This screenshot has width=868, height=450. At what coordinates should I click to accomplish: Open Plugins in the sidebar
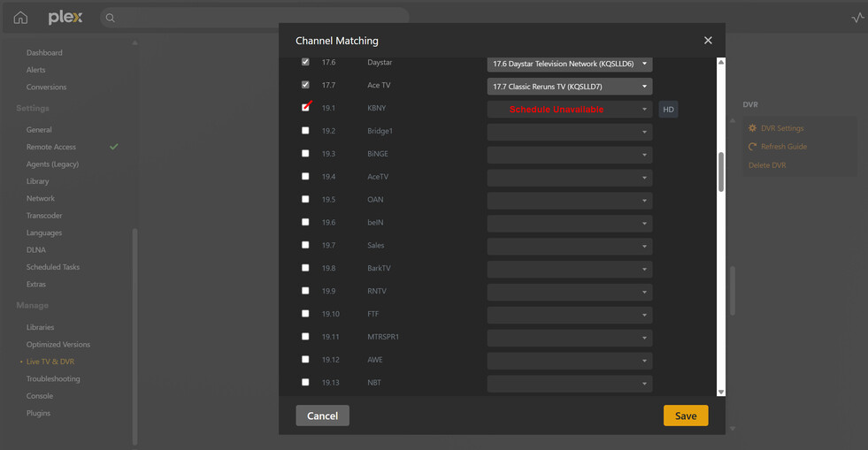(38, 413)
